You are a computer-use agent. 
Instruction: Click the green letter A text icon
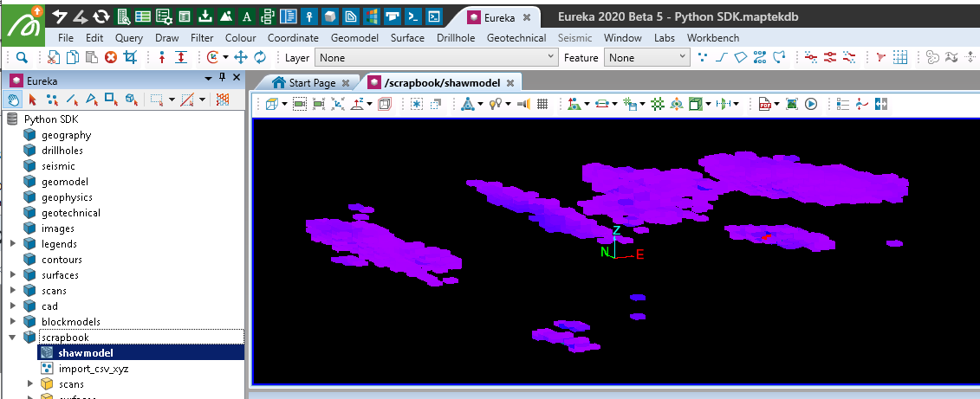247,16
